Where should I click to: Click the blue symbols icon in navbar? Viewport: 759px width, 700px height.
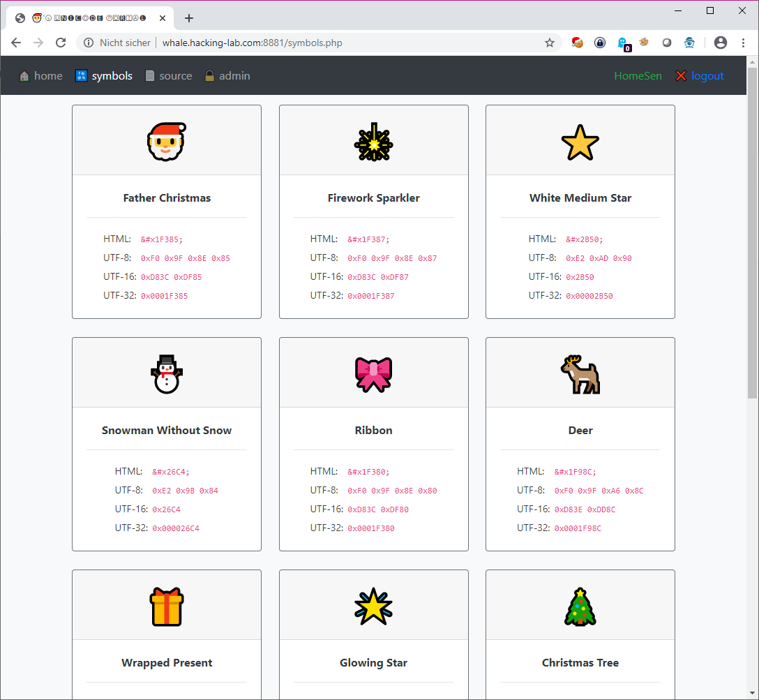[x=82, y=76]
